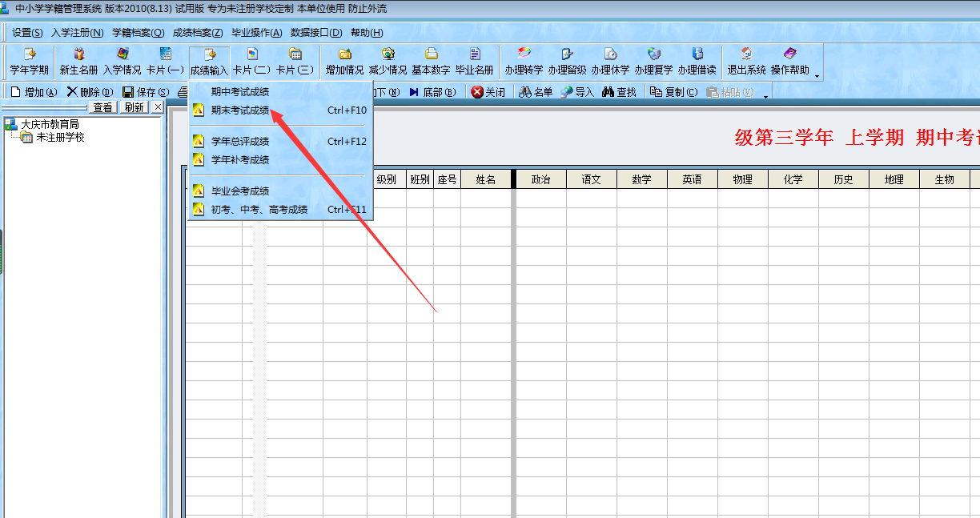Click the 办理转学 transfer icon
The image size is (980, 518).
coord(524,62)
